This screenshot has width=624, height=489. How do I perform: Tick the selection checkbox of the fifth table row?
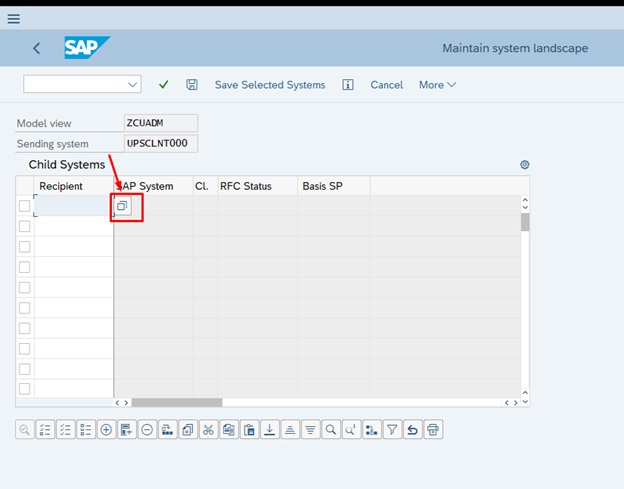(x=25, y=287)
